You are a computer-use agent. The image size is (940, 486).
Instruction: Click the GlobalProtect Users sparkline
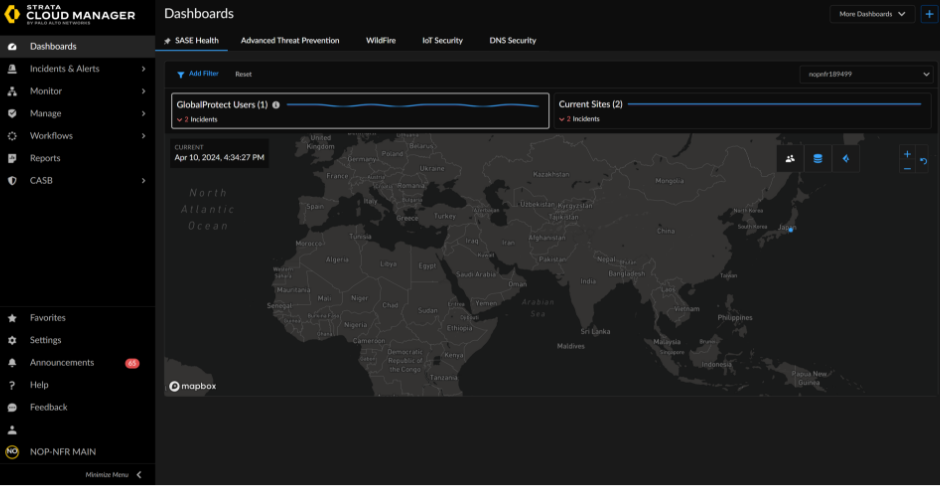pyautogui.click(x=412, y=105)
